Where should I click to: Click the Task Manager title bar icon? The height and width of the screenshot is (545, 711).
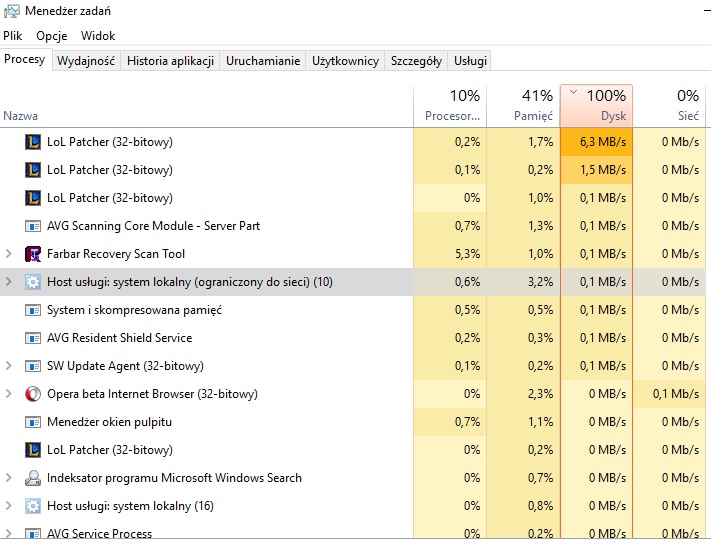[x=11, y=11]
